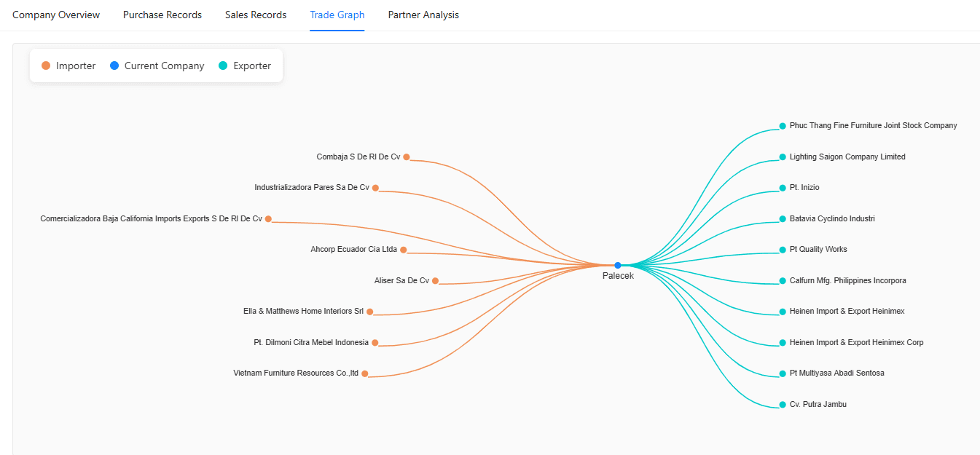
Task: Switch to the Company Overview tab
Action: [56, 15]
